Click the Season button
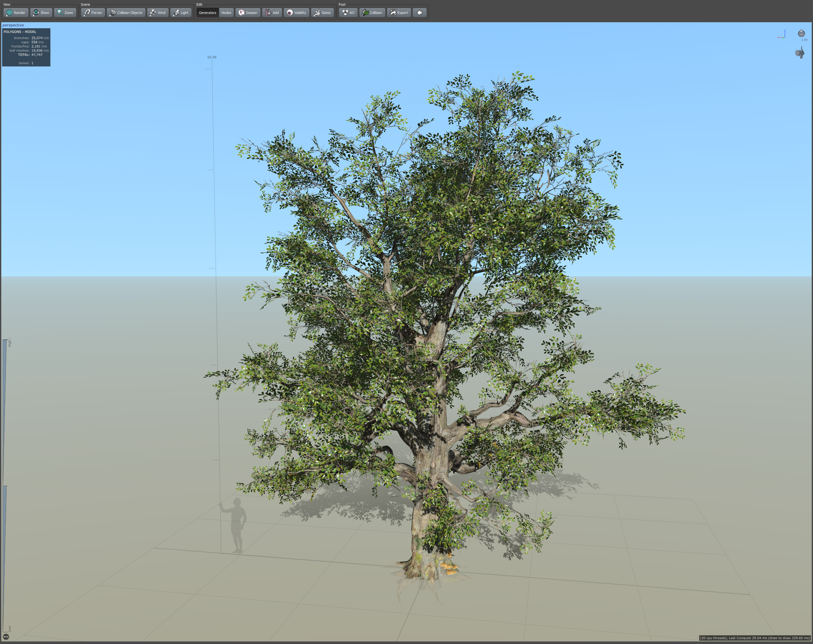813x644 pixels. tap(248, 12)
